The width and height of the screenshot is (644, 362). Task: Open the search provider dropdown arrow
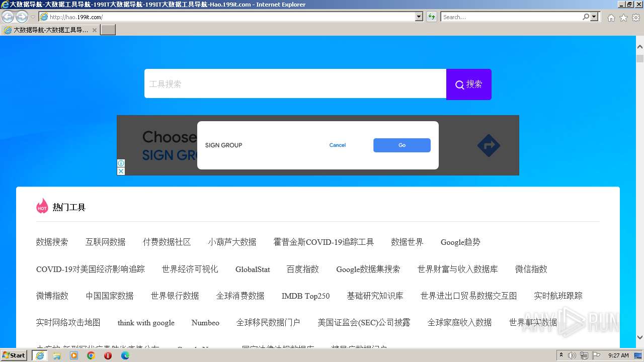pos(595,17)
